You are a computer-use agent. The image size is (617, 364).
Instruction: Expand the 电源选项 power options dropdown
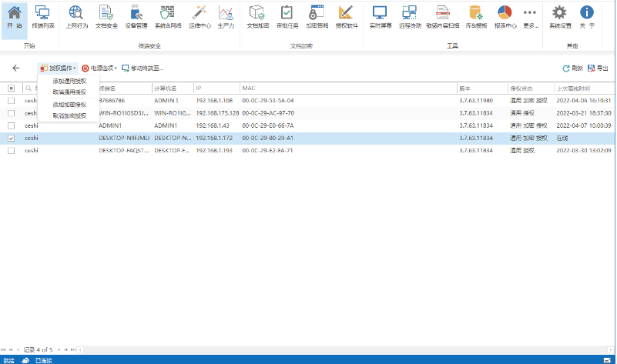[99, 68]
